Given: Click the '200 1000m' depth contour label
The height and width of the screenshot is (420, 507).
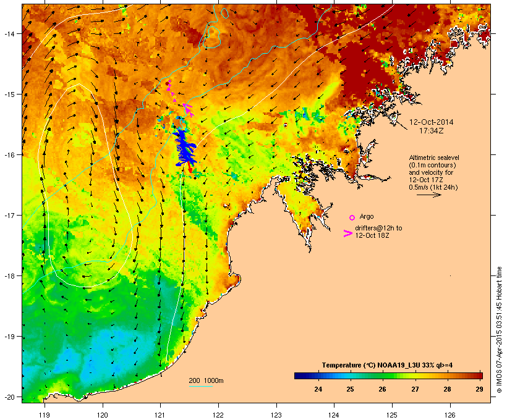Looking at the screenshot, I should click(206, 380).
